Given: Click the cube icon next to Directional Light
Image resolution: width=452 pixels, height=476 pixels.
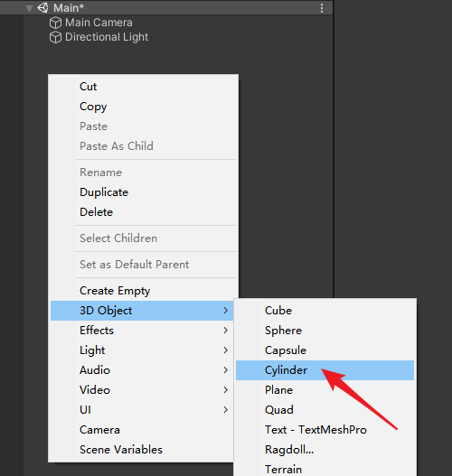Looking at the screenshot, I should tap(55, 37).
